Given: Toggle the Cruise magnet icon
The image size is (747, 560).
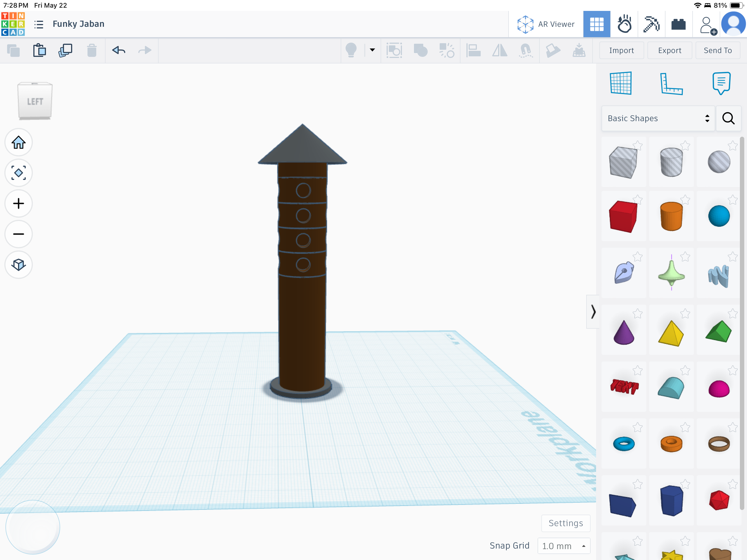Looking at the screenshot, I should tap(525, 51).
